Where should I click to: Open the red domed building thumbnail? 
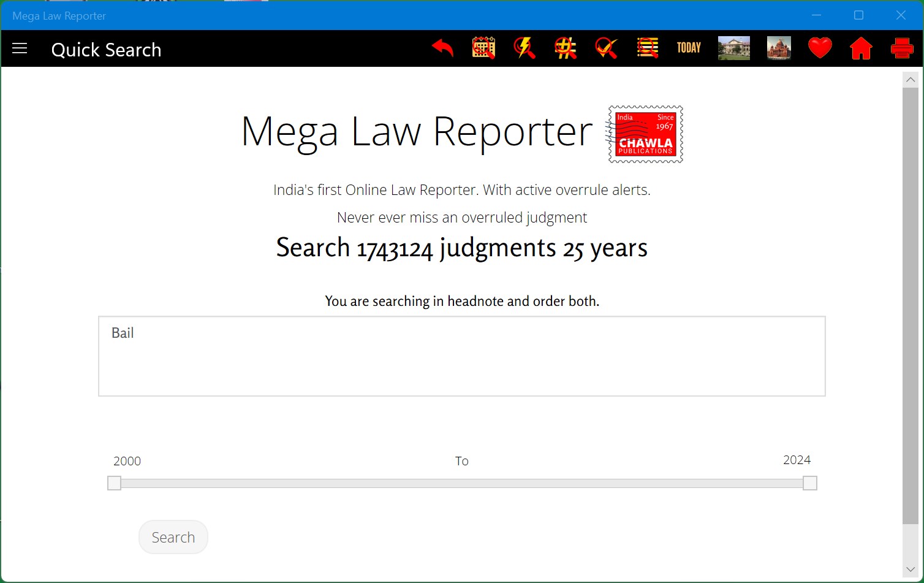point(779,48)
